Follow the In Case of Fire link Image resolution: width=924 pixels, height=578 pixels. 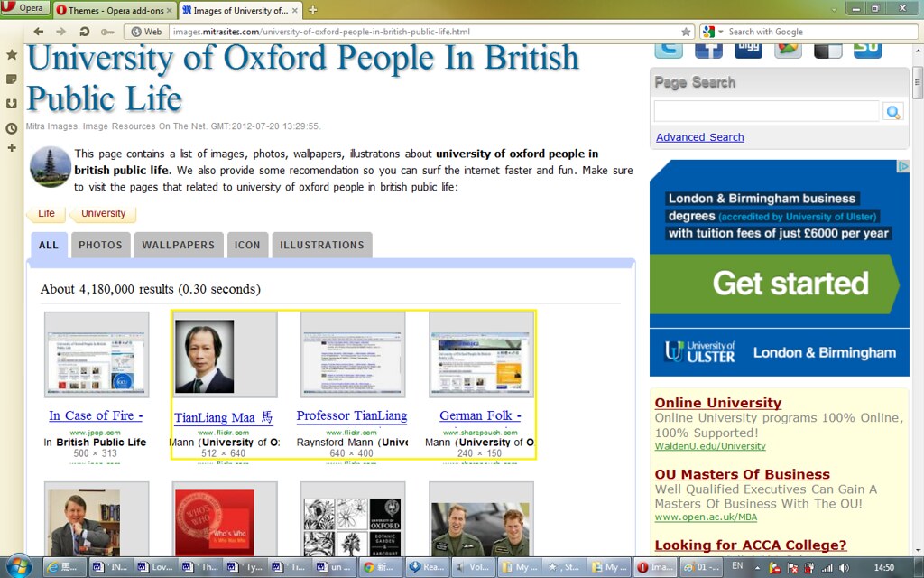click(x=96, y=415)
